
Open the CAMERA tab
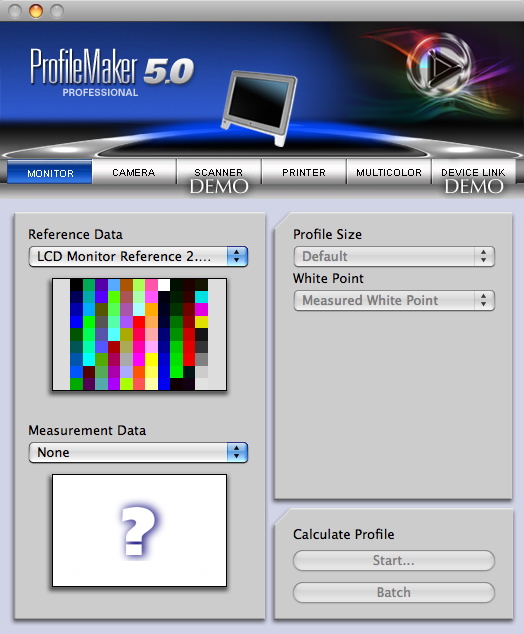pos(134,173)
